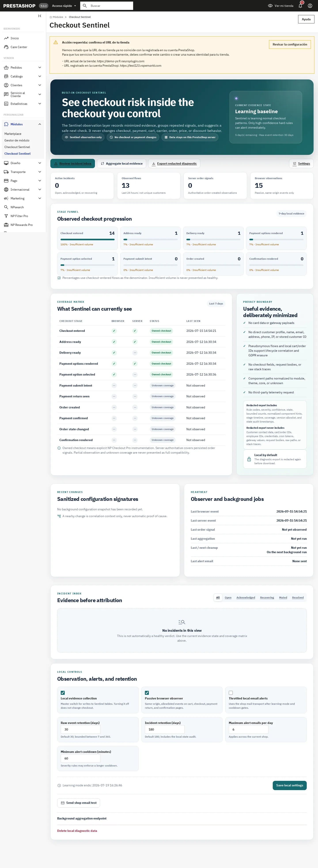Expand Estadísticas submenu chevron
This screenshot has width=318, height=868.
tap(40, 104)
